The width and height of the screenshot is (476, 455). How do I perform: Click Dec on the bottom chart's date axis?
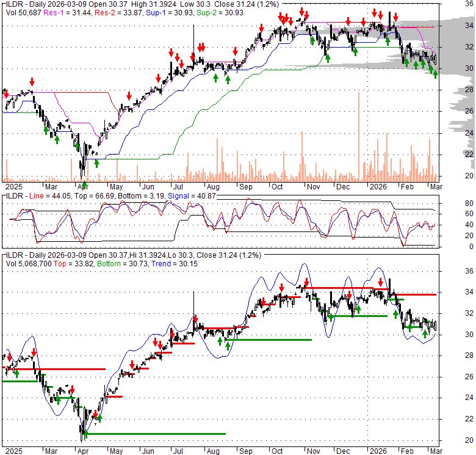[x=343, y=451]
